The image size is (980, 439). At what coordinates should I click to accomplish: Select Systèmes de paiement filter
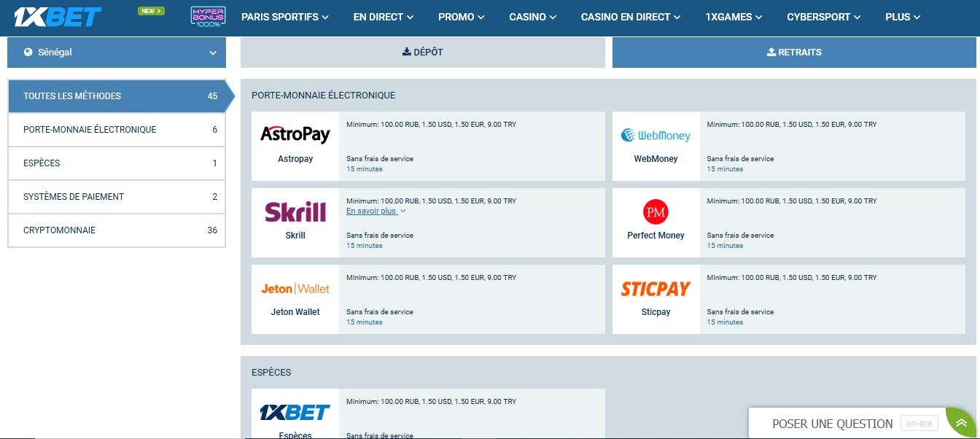point(117,197)
